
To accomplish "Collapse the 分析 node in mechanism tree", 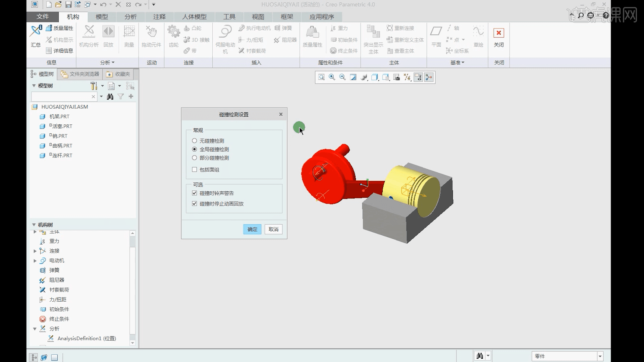I will [35, 329].
